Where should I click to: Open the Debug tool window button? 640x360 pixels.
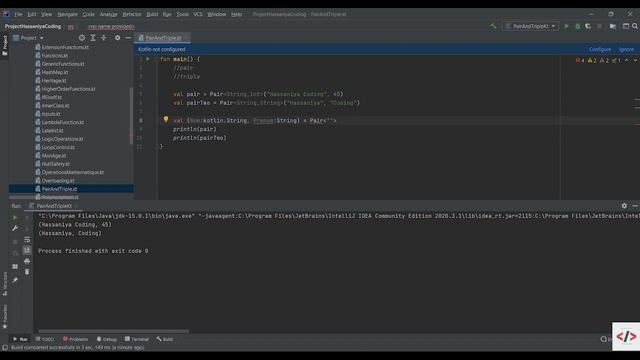click(107, 339)
